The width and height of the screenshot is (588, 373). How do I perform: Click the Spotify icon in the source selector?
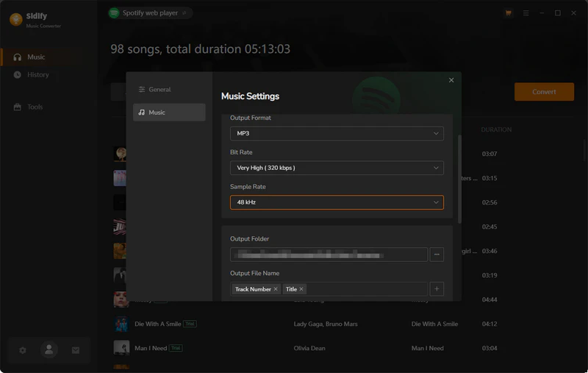pyautogui.click(x=114, y=13)
